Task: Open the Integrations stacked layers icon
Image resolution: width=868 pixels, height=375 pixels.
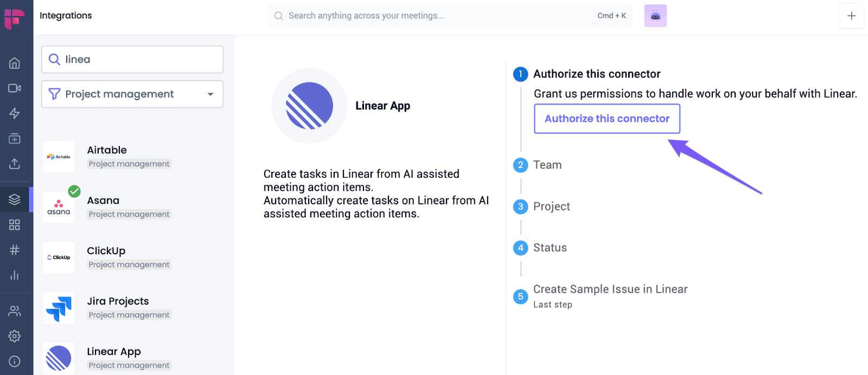Action: 15,199
